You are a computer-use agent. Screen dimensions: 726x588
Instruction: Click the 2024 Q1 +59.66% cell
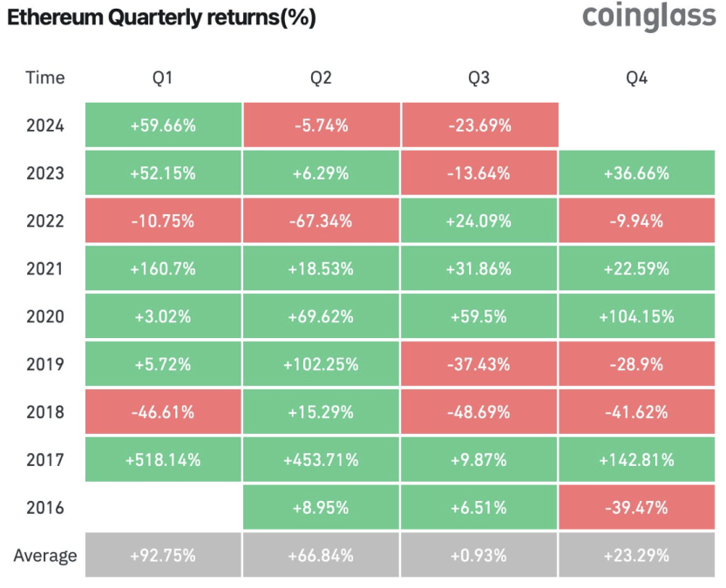[x=163, y=125]
